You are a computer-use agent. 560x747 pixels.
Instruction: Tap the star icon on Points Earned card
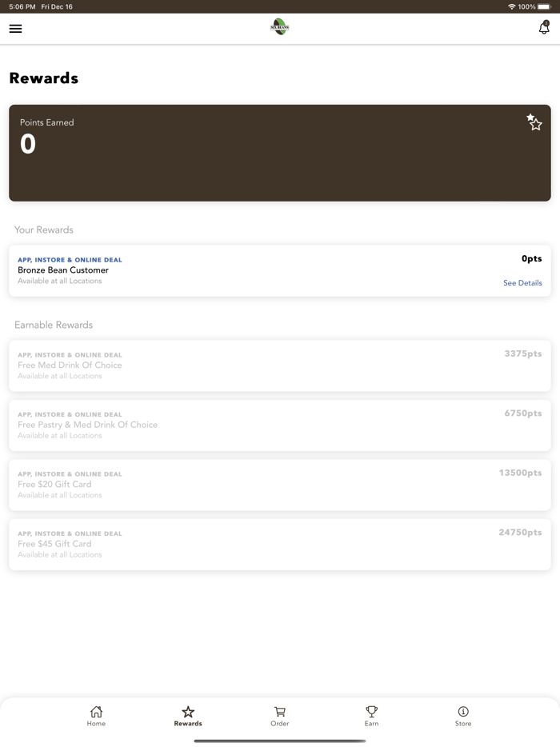point(534,122)
